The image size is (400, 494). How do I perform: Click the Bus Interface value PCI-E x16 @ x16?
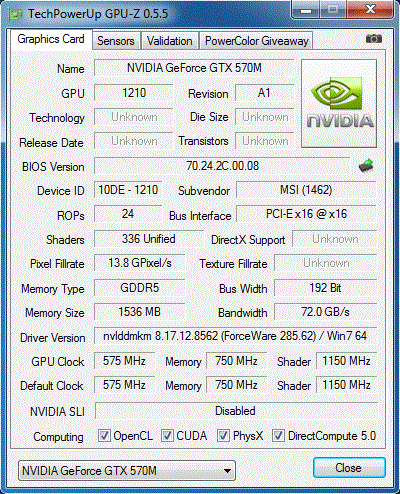point(306,214)
